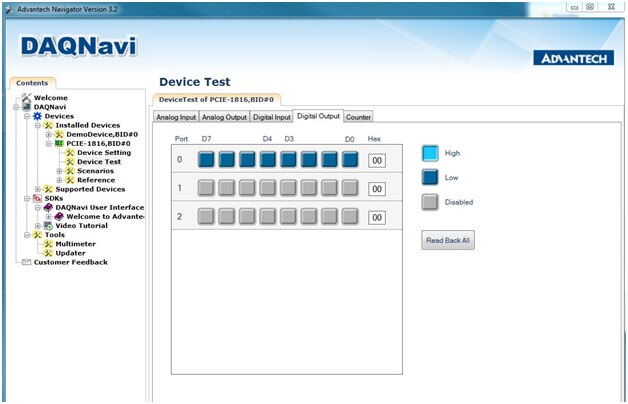Image resolution: width=628 pixels, height=404 pixels.
Task: Click port 2 disabled D7 bit
Action: coord(206,216)
